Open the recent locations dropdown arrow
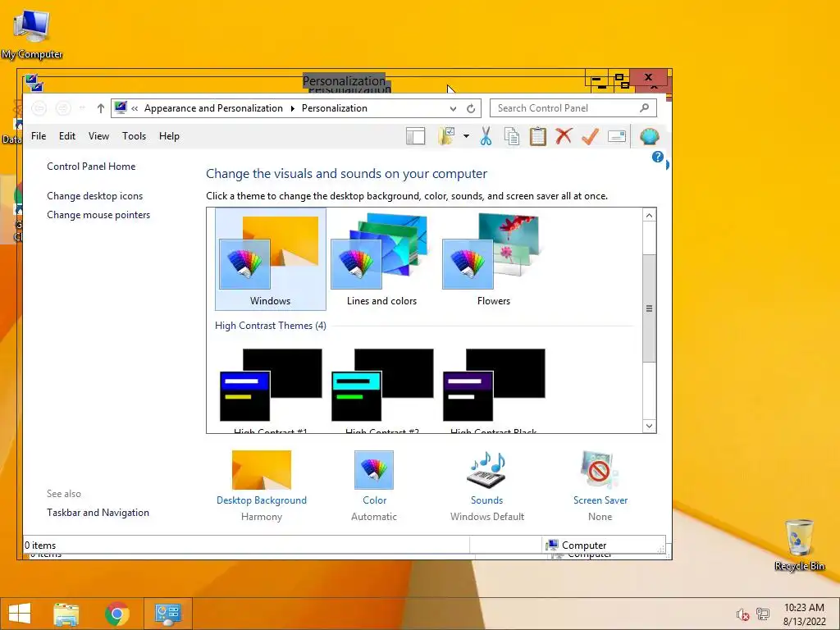 pyautogui.click(x=82, y=108)
